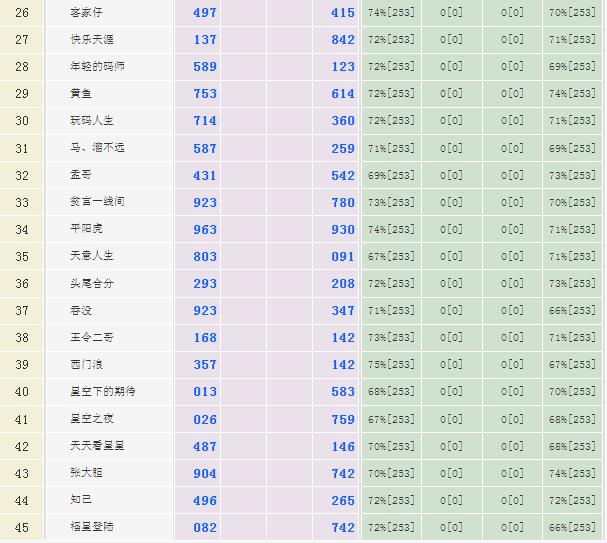Select the blue number 091 in row 35
The width and height of the screenshot is (607, 543).
tap(342, 256)
